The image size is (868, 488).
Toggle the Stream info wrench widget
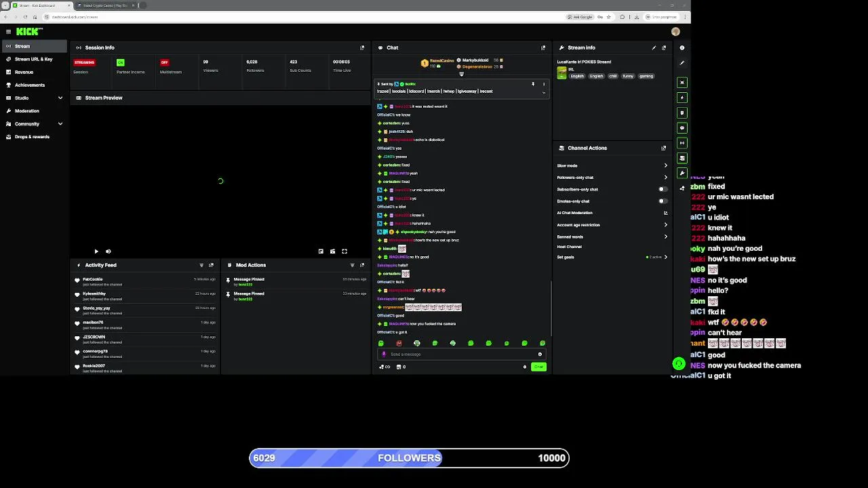[x=682, y=173]
